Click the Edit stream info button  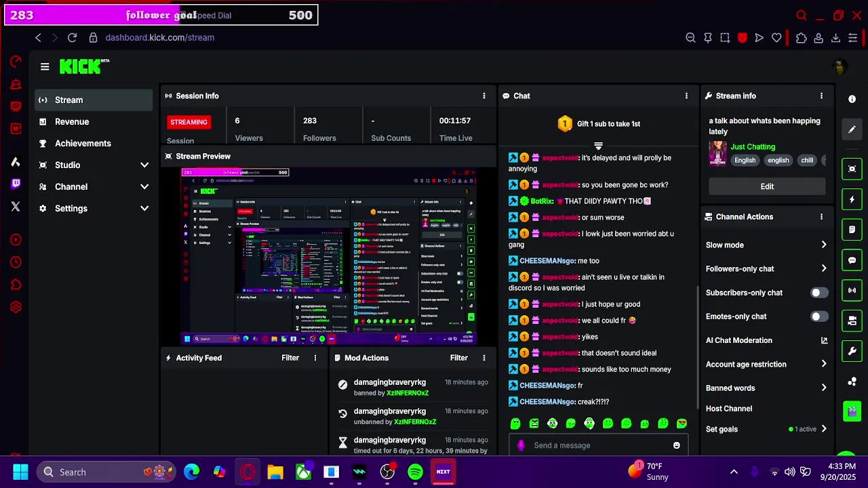tap(767, 186)
